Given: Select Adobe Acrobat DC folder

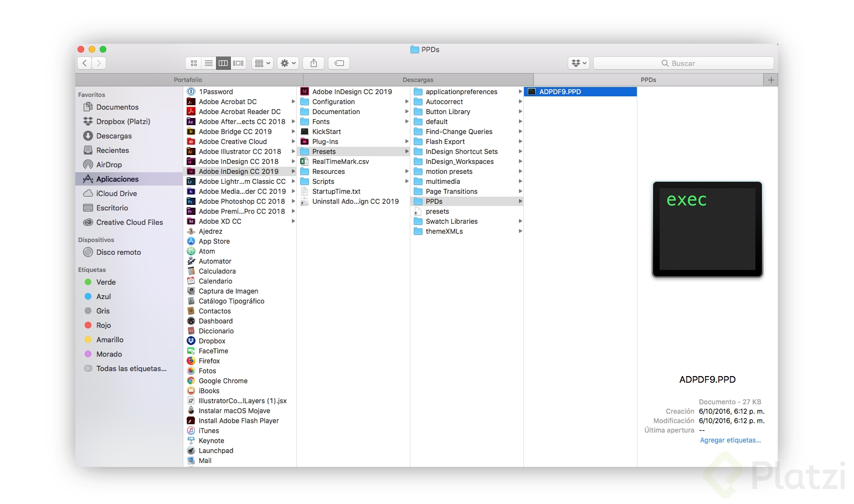Looking at the screenshot, I should [240, 101].
